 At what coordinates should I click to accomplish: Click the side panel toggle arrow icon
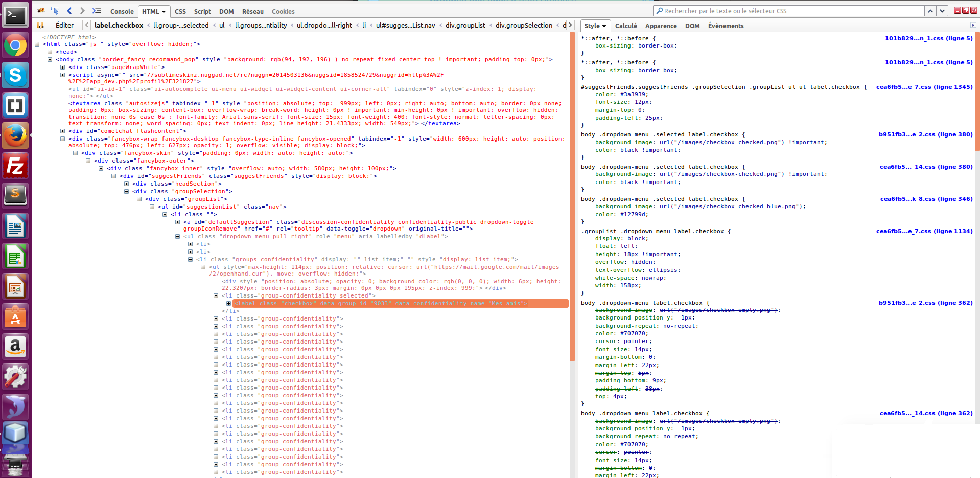973,25
